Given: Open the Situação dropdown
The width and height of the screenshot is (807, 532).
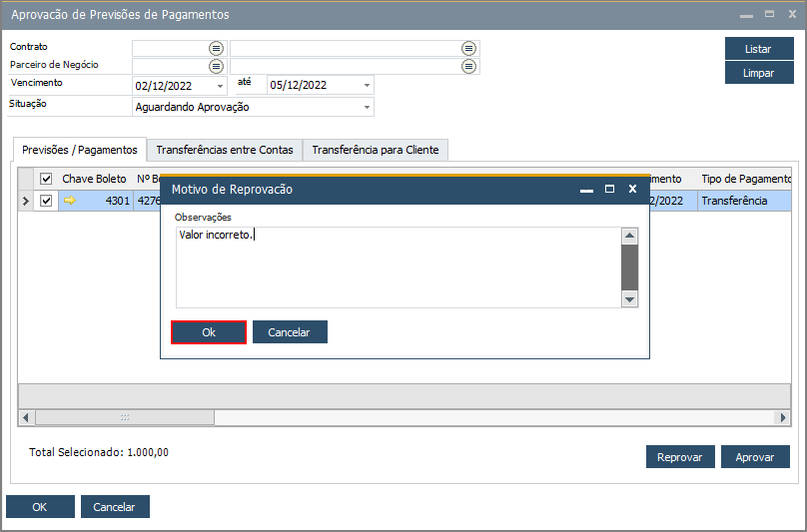Looking at the screenshot, I should click(367, 107).
